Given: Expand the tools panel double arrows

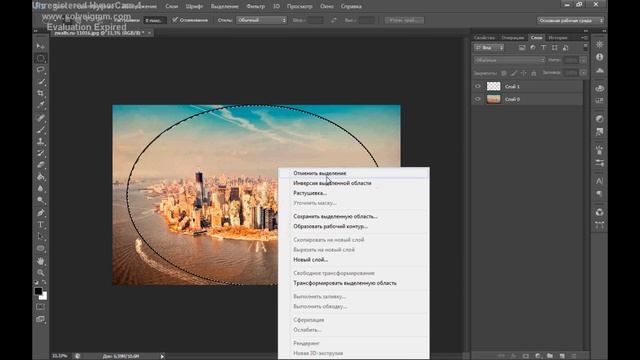Looking at the screenshot, I should pos(36,31).
